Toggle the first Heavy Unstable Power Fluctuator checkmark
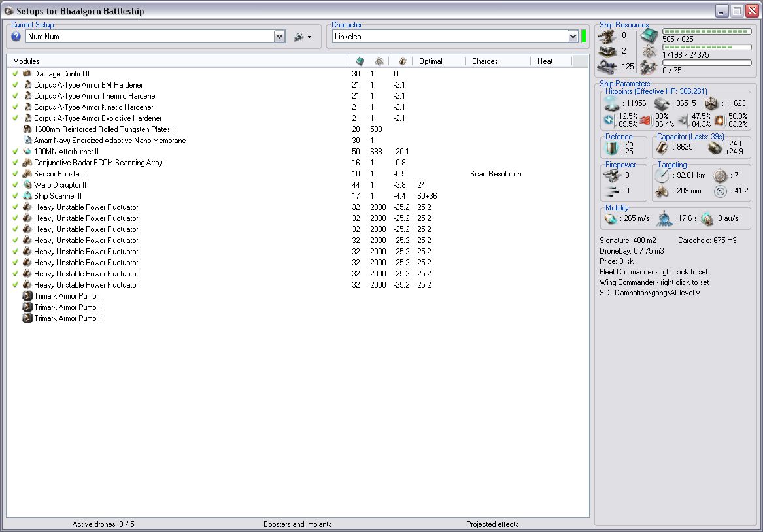Viewport: 763px width, 532px height. [15, 207]
